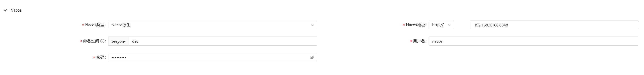
Task: Collapse the Nacos section with the chevron
Action: 5,10
